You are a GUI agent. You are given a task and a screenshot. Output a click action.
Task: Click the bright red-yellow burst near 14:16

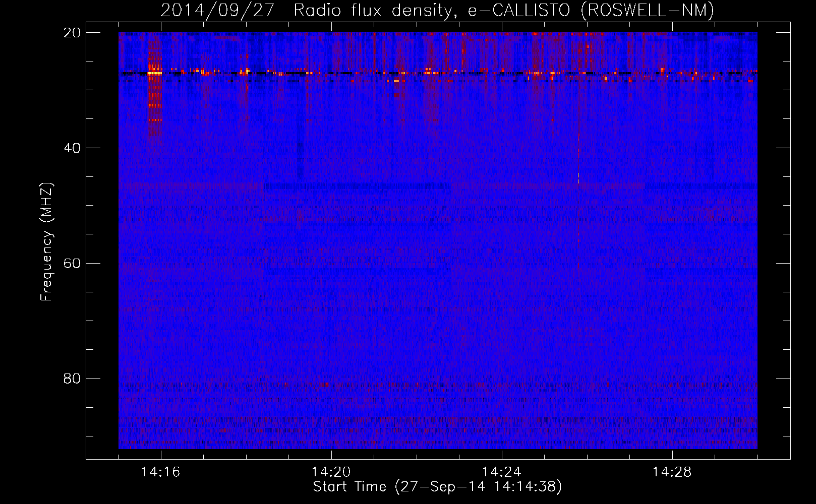[155, 86]
